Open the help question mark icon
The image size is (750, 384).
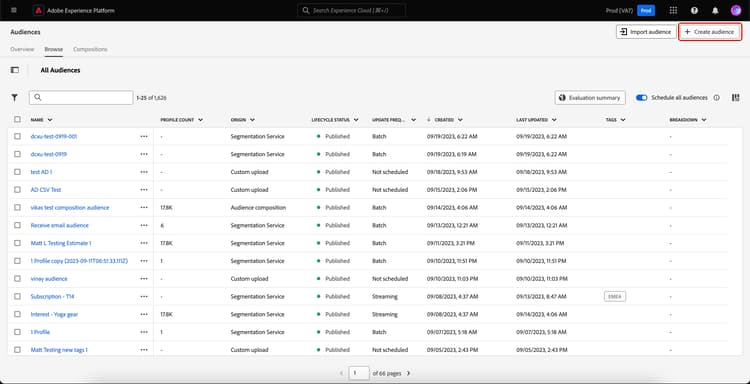point(694,10)
